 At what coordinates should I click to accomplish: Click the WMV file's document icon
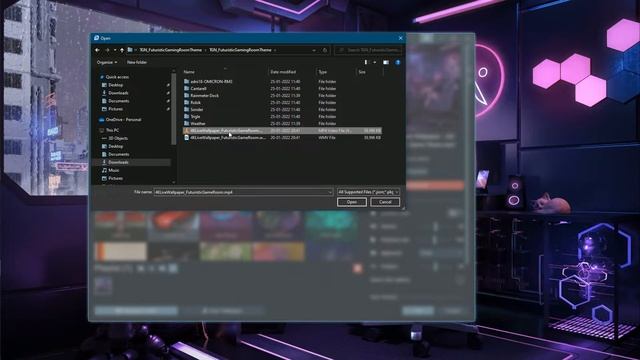[x=186, y=138]
